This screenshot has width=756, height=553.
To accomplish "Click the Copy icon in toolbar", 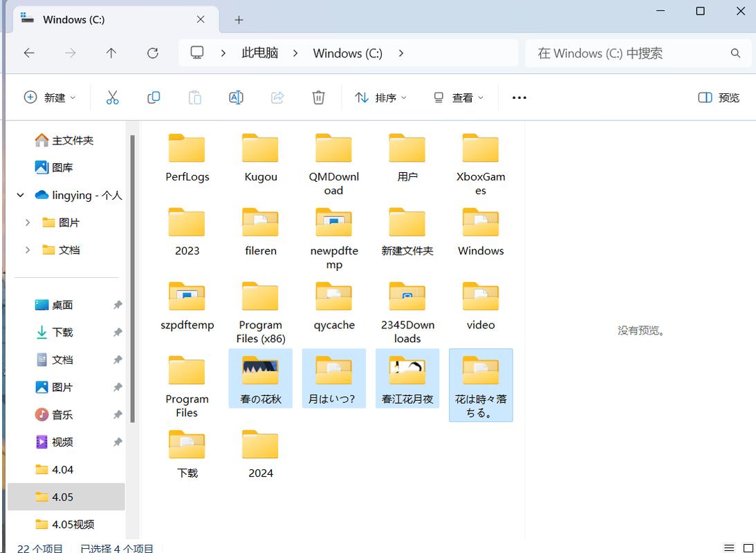I will [154, 97].
